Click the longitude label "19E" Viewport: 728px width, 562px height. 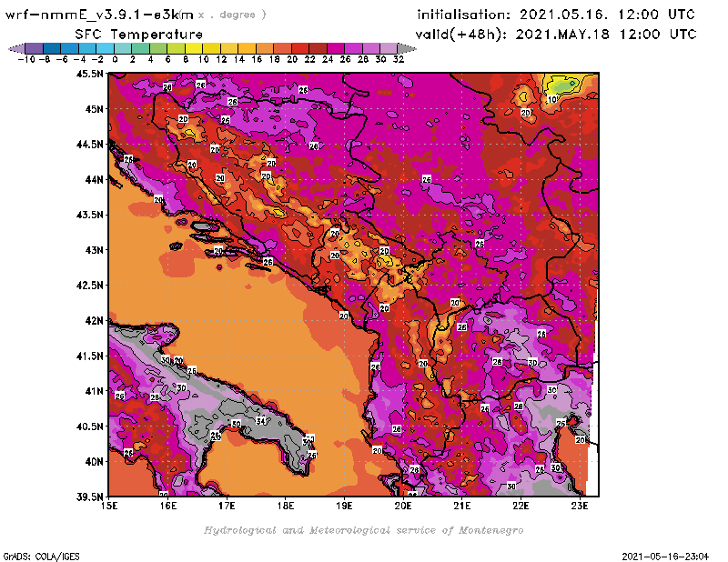[x=344, y=506]
